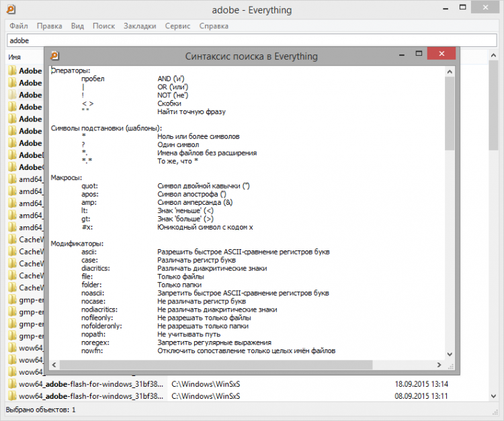Open the Закладки menu
The height and width of the screenshot is (421, 504).
point(140,26)
